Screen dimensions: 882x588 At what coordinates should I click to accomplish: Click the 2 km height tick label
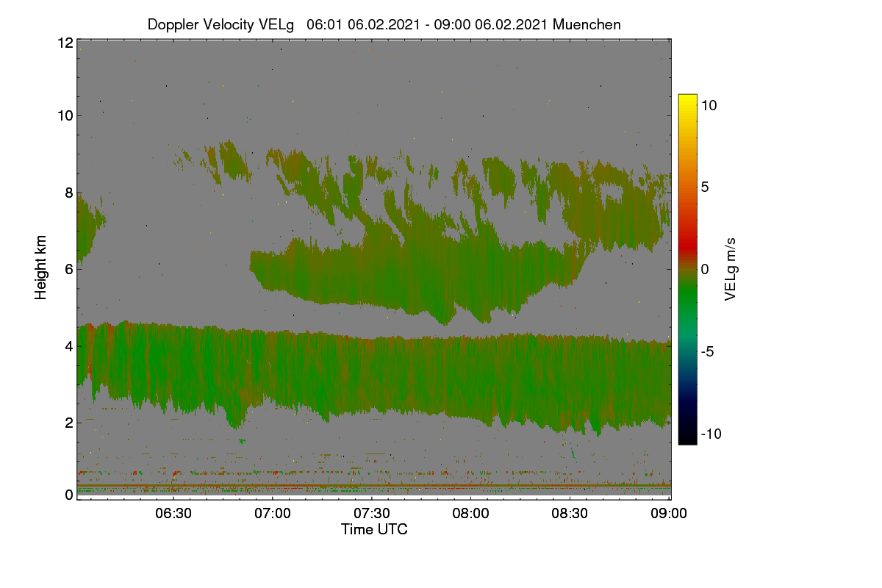[68, 423]
